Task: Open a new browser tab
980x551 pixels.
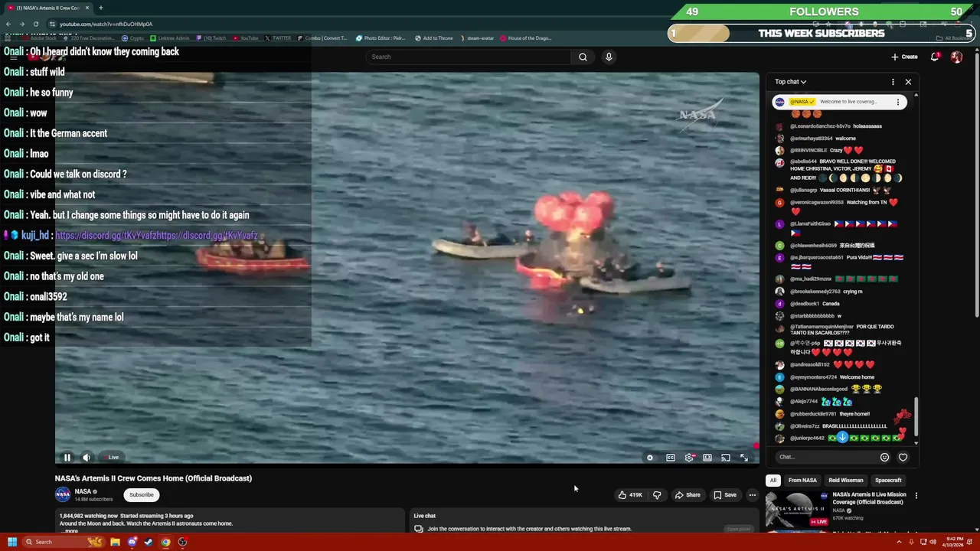Action: pyautogui.click(x=100, y=8)
